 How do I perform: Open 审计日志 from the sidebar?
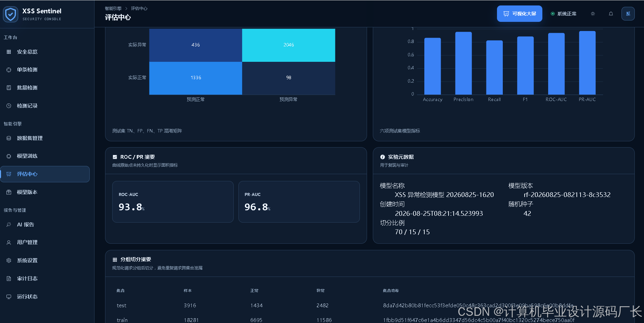point(45,279)
